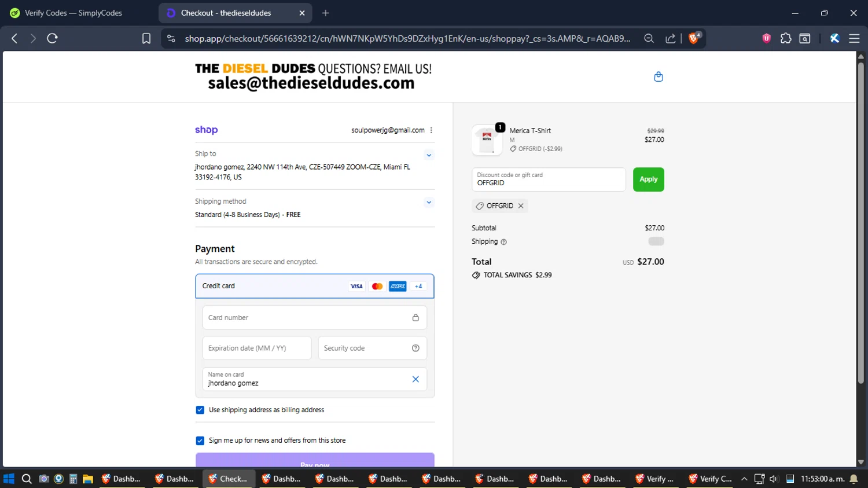
Task: Click the Discount code or gift card field
Action: pos(549,179)
